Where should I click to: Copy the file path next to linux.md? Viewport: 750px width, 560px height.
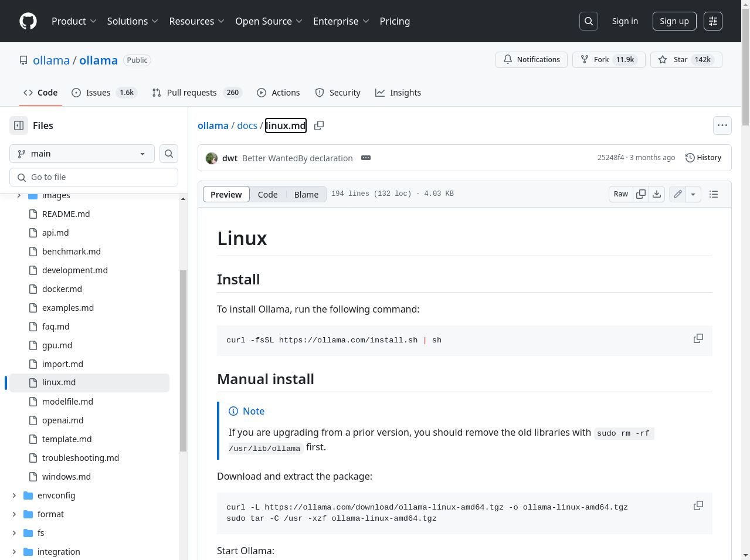pos(319,125)
